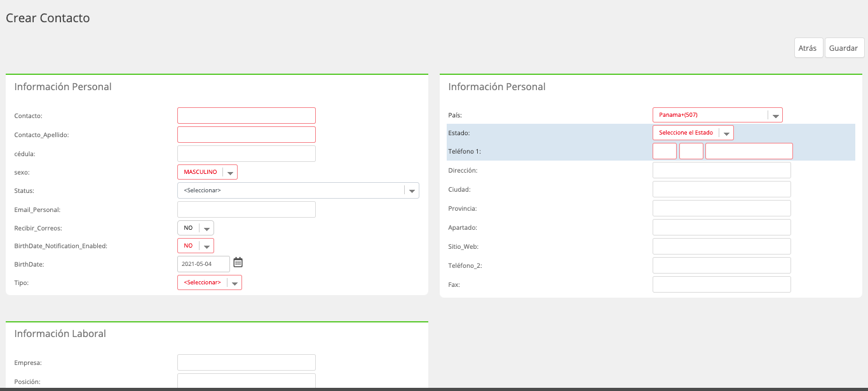This screenshot has height=391, width=868.
Task: Click the Ciudad text field
Action: (x=722, y=189)
